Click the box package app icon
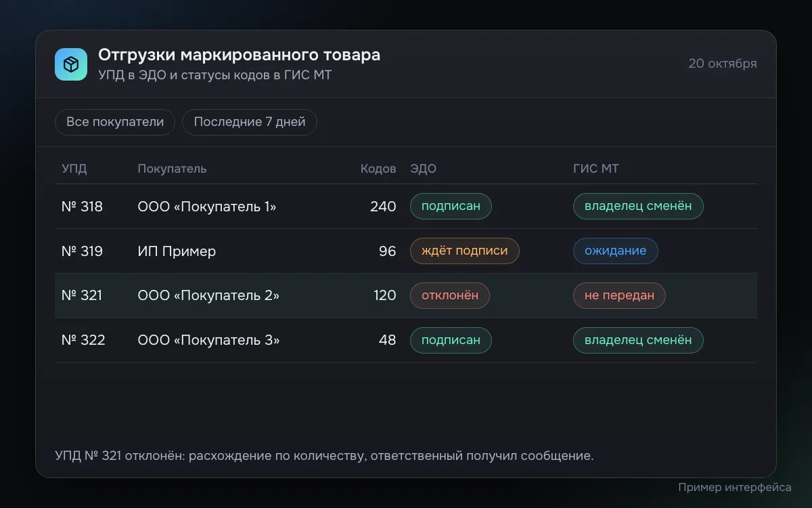 tap(71, 64)
